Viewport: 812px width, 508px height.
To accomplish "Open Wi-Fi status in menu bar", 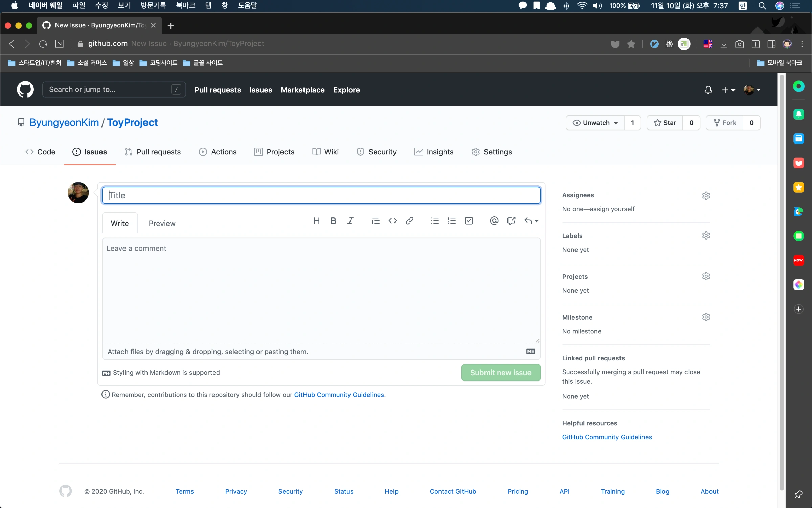I will 582,6.
